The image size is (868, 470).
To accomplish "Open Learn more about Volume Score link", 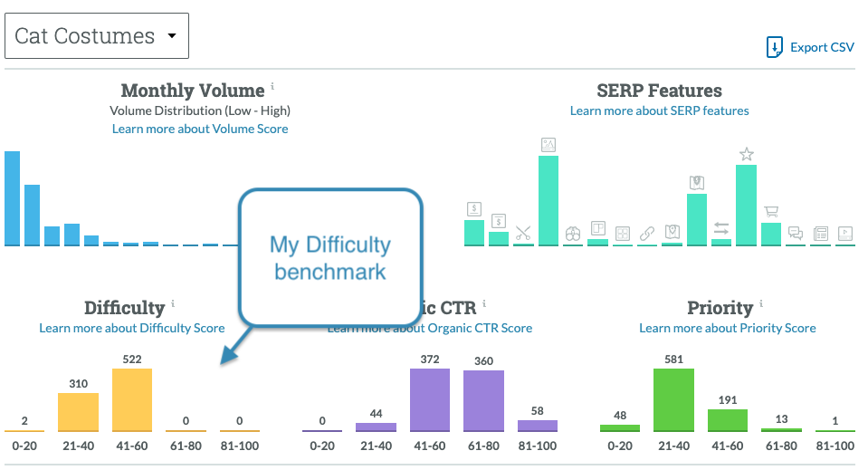I will click(x=200, y=129).
